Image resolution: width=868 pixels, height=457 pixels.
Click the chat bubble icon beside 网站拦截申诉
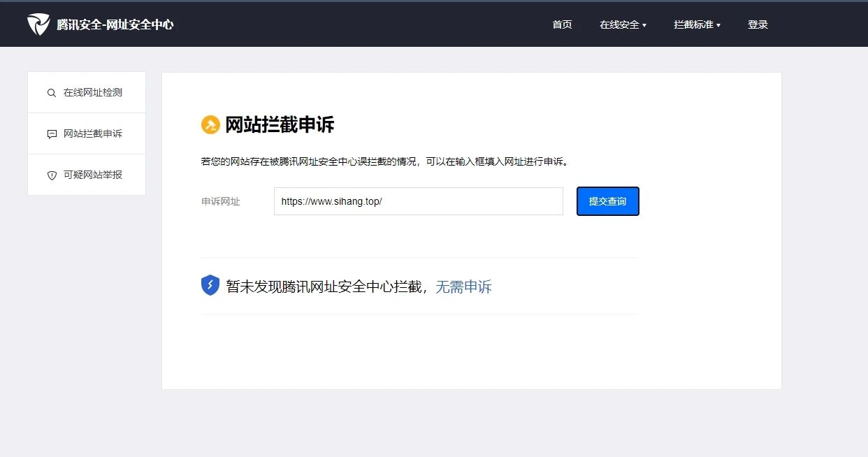[52, 134]
